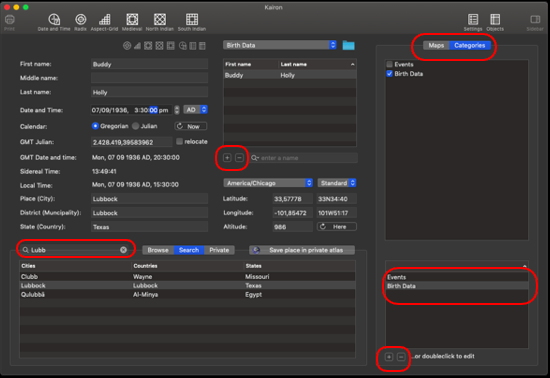550x378 pixels.
Task: Select the Gregorian calendar radio button
Action: coord(95,126)
